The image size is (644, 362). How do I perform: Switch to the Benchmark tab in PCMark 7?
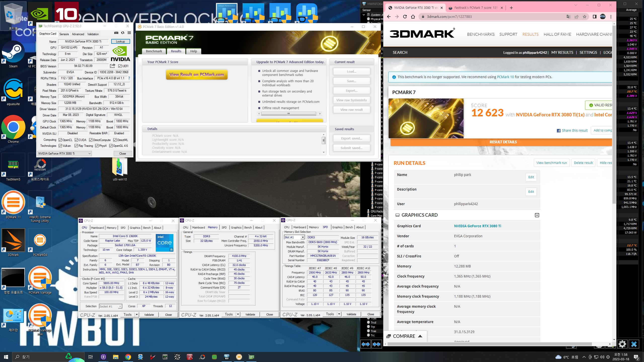(x=154, y=51)
